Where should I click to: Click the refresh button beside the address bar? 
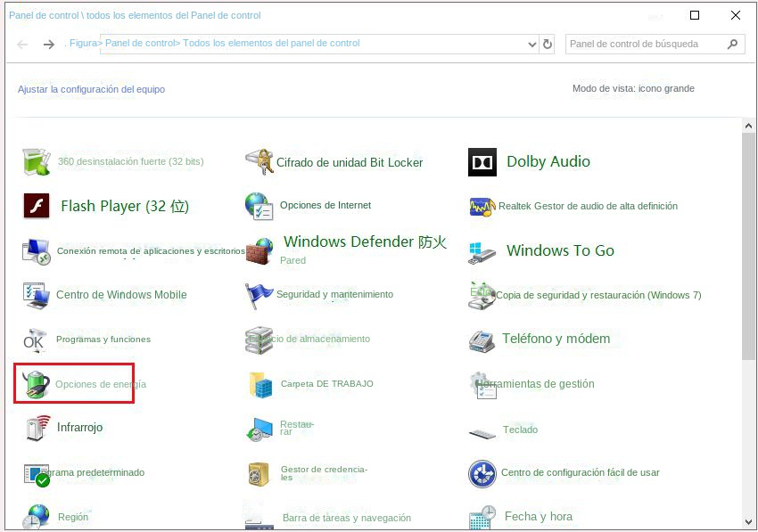(x=548, y=45)
